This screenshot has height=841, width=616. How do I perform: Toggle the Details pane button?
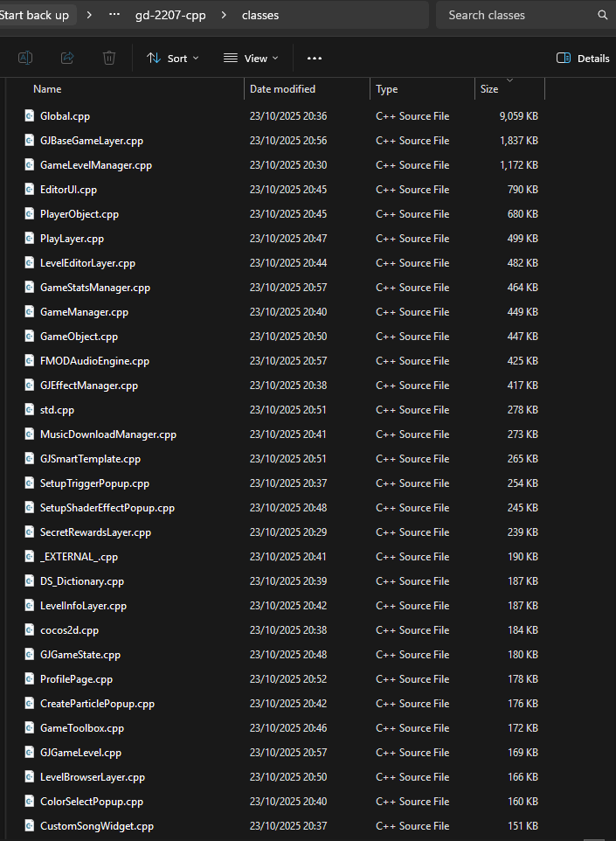tap(584, 59)
